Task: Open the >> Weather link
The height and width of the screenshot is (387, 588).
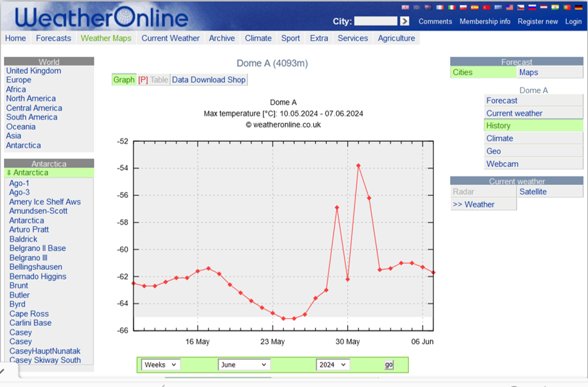Action: [483, 204]
